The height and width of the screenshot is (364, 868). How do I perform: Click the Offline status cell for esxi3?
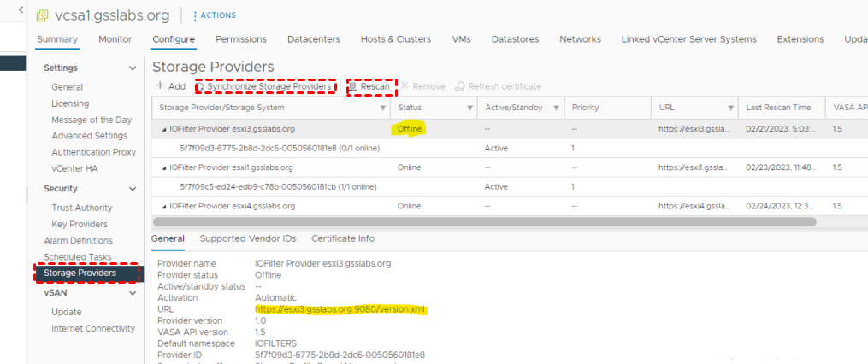[x=410, y=129]
